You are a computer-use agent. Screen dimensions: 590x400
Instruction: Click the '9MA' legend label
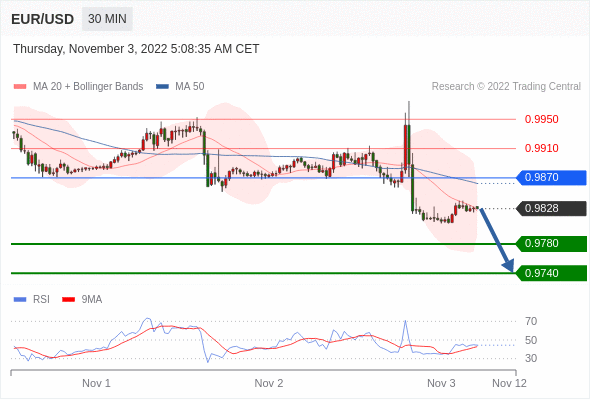click(92, 300)
